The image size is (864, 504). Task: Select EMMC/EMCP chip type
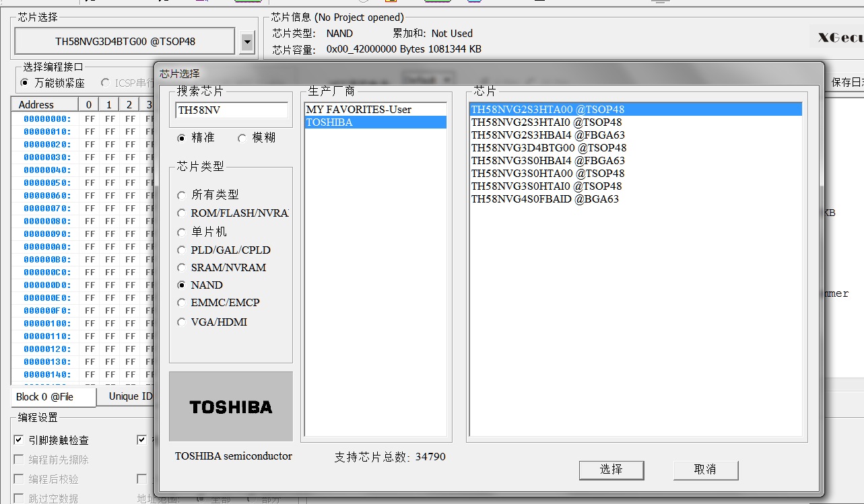(181, 303)
